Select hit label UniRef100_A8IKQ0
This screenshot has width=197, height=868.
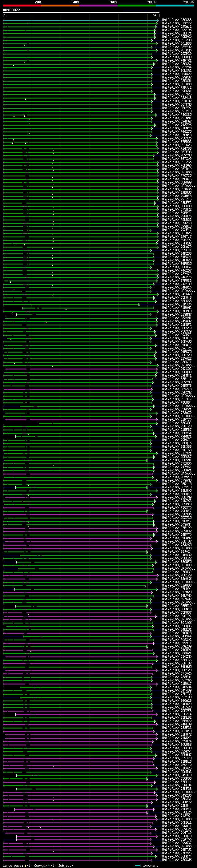(177, 50)
